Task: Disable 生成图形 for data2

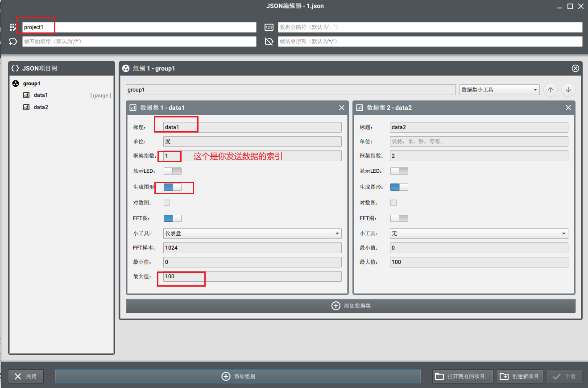Action: click(x=399, y=187)
